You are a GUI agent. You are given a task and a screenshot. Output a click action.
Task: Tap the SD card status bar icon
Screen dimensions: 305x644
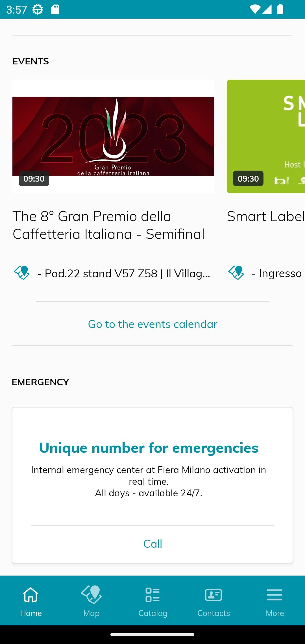coord(55,10)
